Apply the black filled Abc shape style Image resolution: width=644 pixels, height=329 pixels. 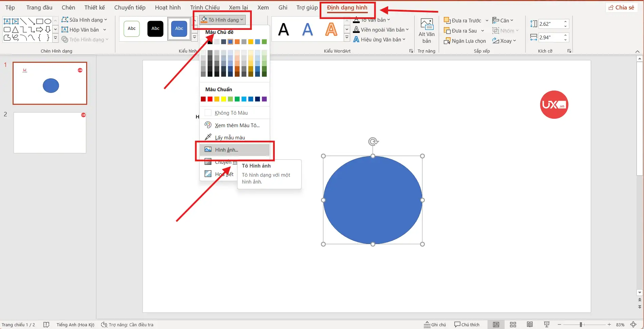155,28
